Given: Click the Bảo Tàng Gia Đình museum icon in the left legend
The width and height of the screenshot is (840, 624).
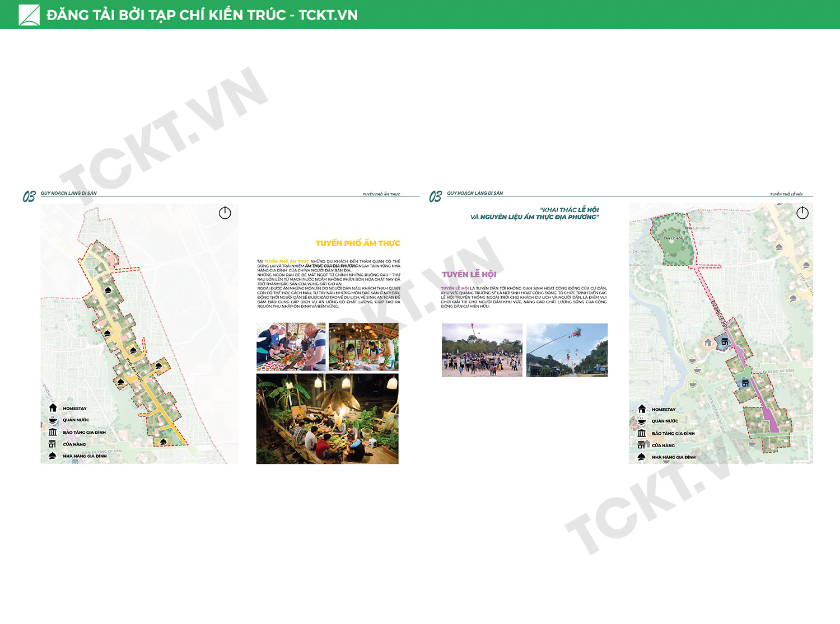Looking at the screenshot, I should tap(53, 432).
